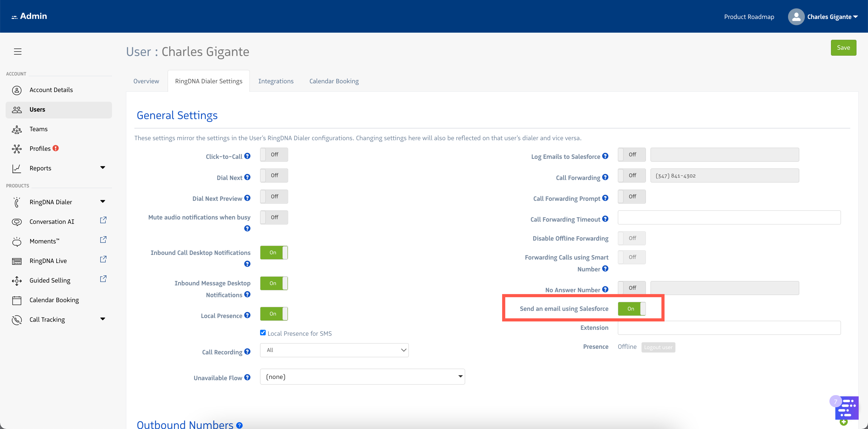Toggle No Answer Number switch
Image resolution: width=868 pixels, height=429 pixels.
(632, 288)
